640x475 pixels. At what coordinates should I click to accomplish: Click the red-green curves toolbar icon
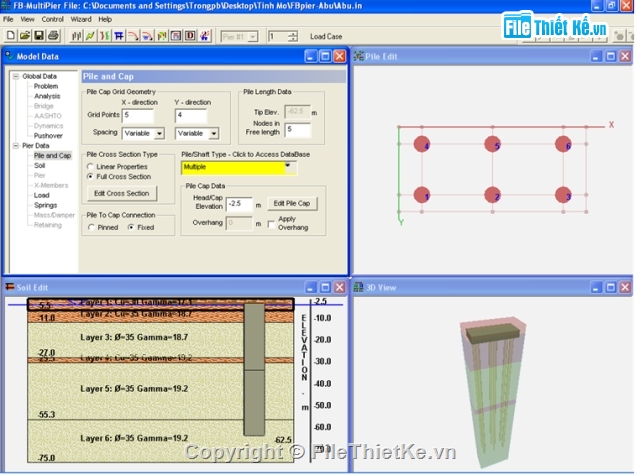coord(104,36)
